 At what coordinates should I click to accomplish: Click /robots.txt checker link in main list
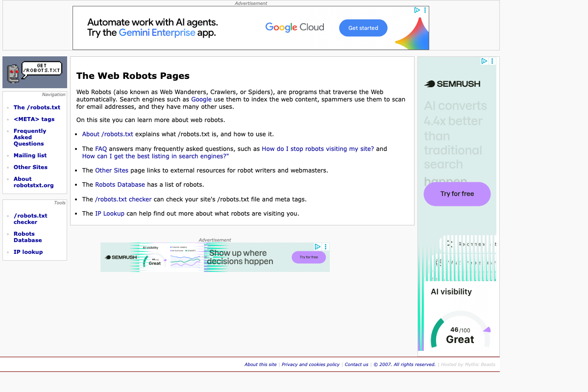click(123, 199)
